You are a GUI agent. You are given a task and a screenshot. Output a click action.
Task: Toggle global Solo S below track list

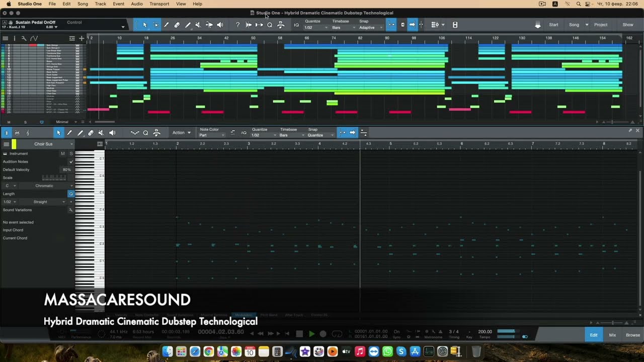click(25, 122)
